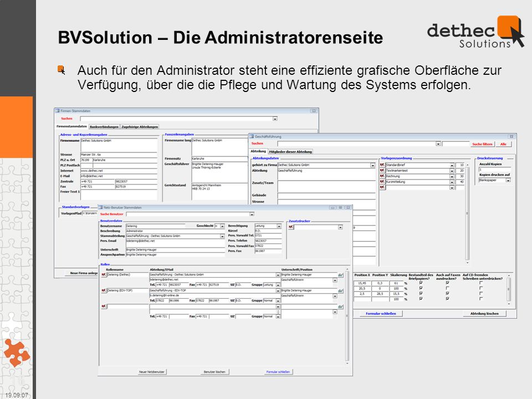Image resolution: width=532 pixels, height=399 pixels.
Task: Open Standardbrief template dropdown arrow
Action: pyautogui.click(x=452, y=165)
